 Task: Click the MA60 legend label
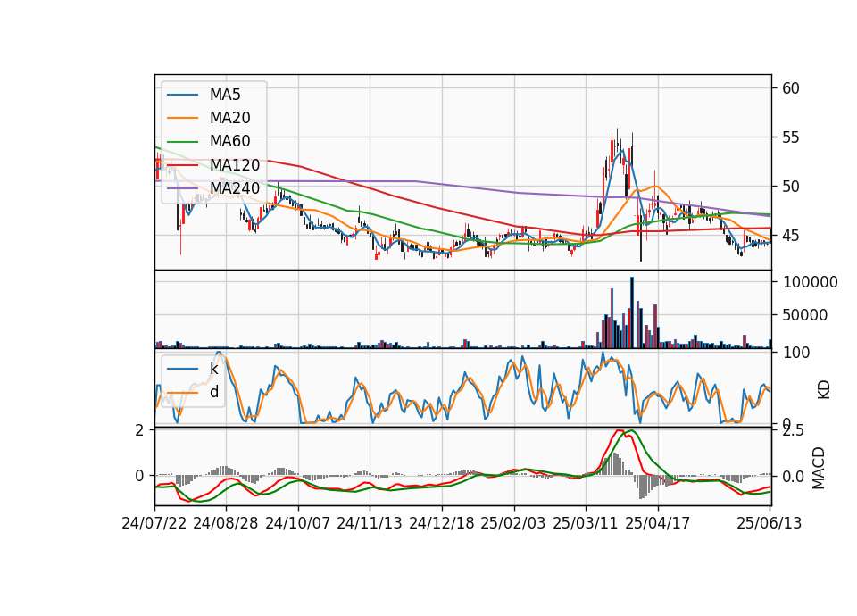pos(230,142)
